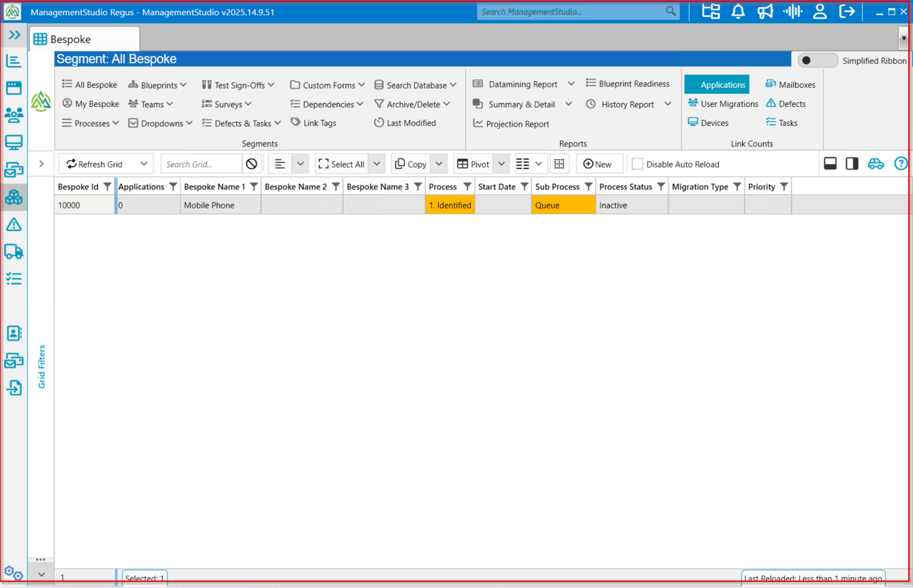Open the Custom Forms menu

point(328,85)
